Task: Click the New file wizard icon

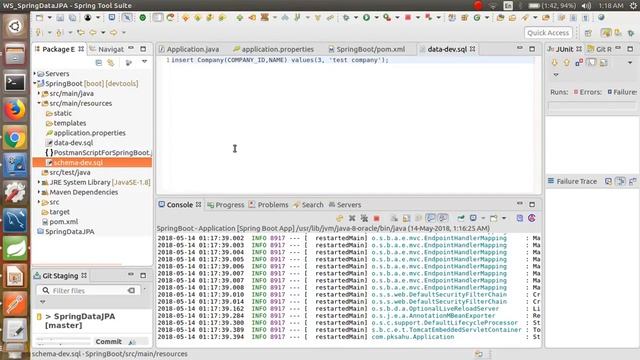Action: coord(39,18)
